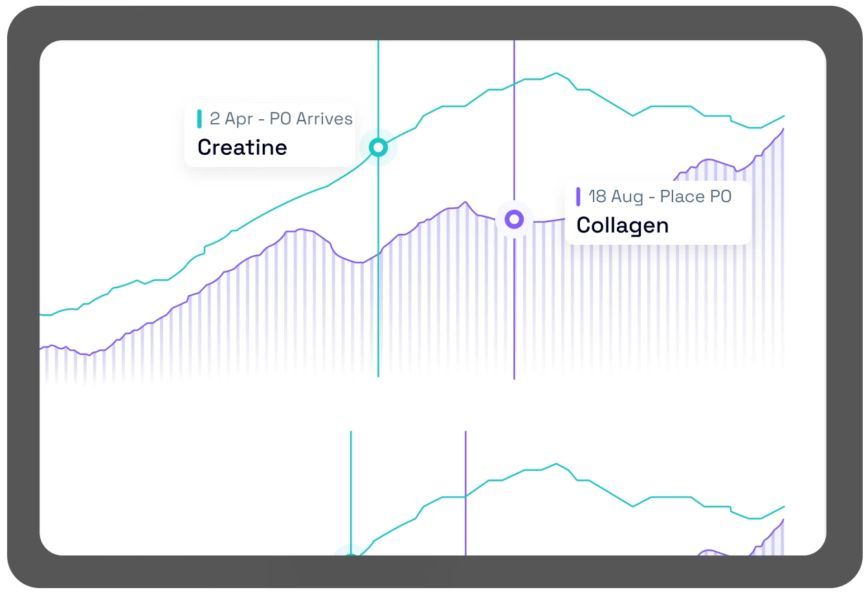Click the teal color bar beside "2 Apr"
The image size is (868, 594).
(x=199, y=119)
